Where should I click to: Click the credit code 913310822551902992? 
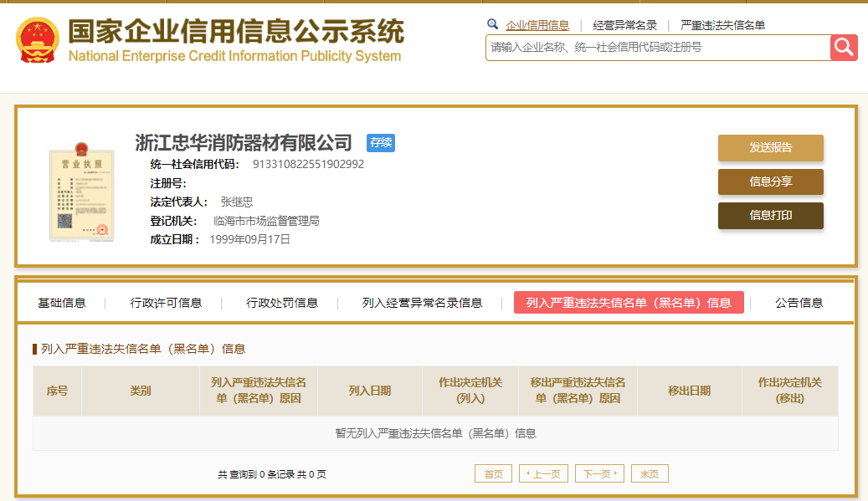(308, 164)
